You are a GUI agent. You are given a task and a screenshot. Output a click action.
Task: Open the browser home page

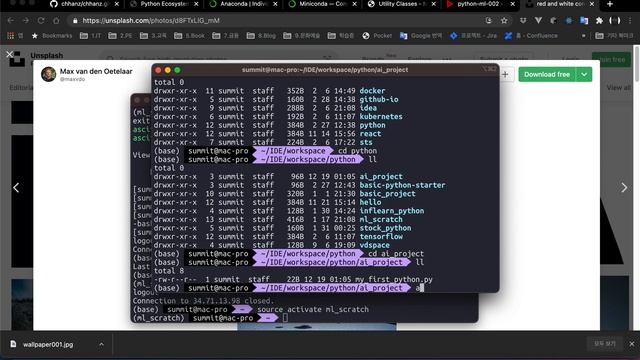coord(56,20)
